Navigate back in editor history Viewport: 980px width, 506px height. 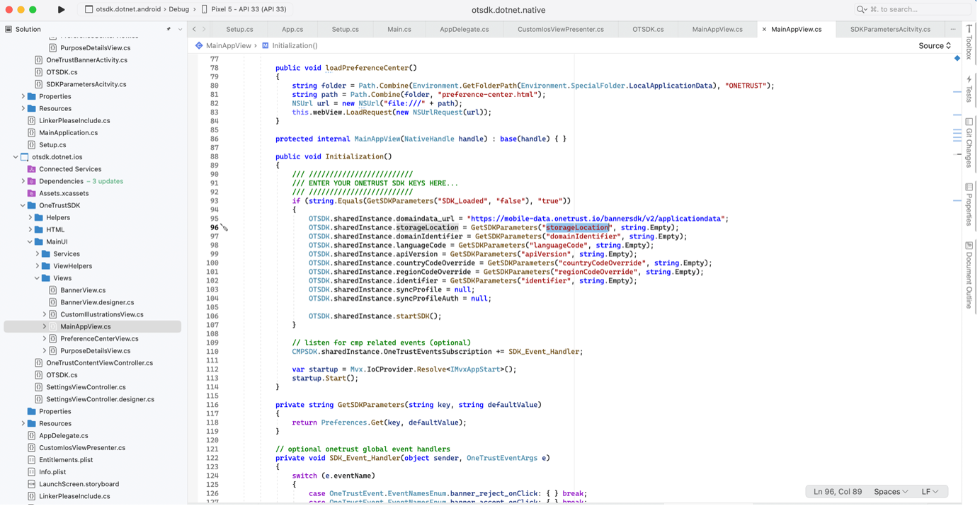[x=194, y=29]
